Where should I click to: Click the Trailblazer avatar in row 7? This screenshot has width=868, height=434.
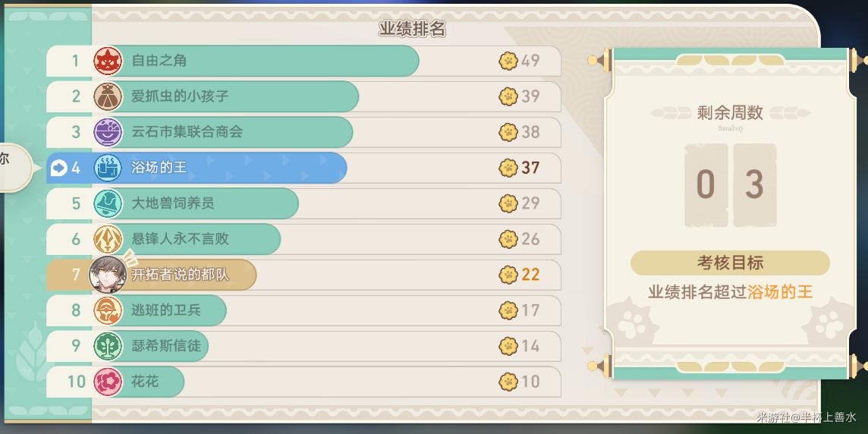tap(108, 274)
